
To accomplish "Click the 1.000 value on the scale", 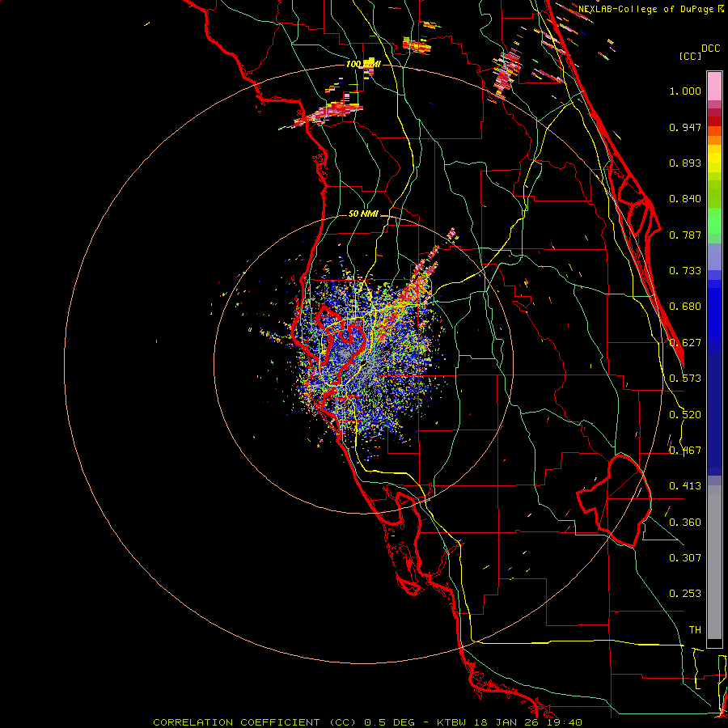I will pyautogui.click(x=685, y=91).
